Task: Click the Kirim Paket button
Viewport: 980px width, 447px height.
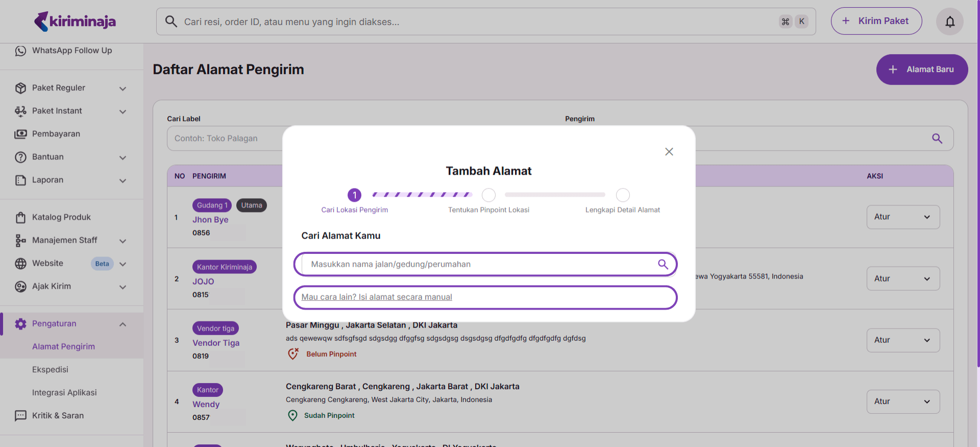Action: click(x=876, y=21)
